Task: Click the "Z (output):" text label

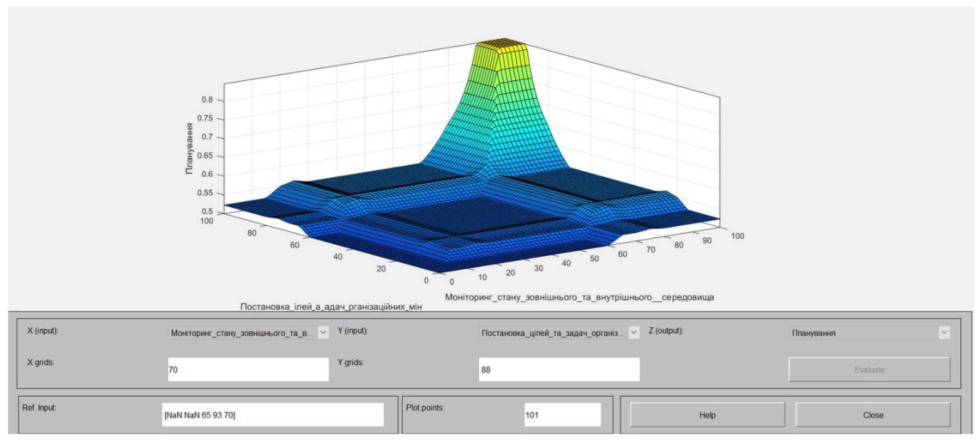Action: coord(666,330)
